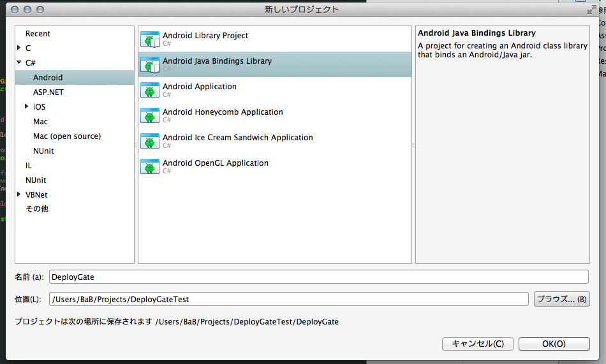Viewport: 606px width, 364px height.
Task: Confirm with the OK(O) button
Action: (554, 344)
